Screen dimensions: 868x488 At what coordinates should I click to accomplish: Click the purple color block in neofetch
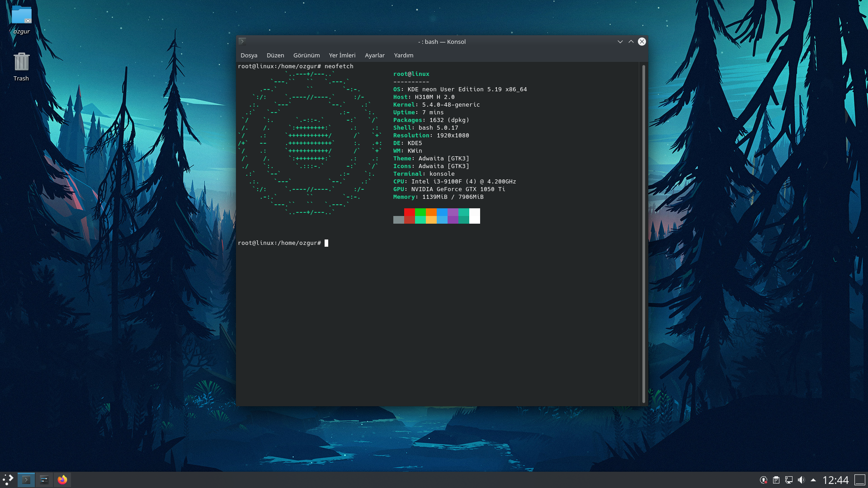click(x=453, y=212)
